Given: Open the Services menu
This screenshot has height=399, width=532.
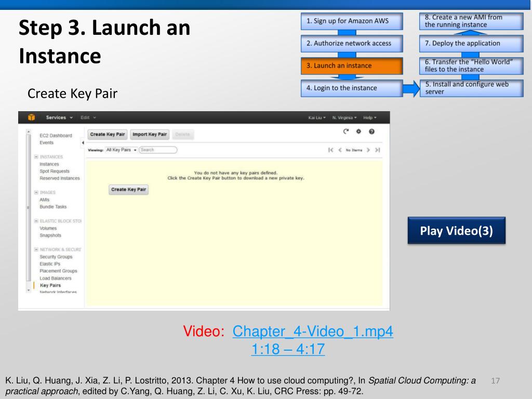Looking at the screenshot, I should click(60, 117).
